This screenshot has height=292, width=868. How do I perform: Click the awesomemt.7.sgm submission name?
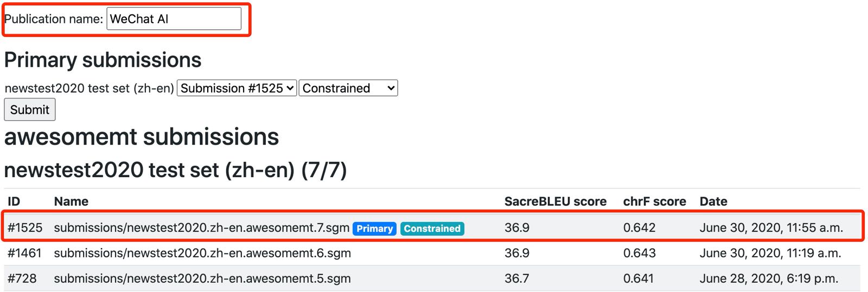pos(201,228)
